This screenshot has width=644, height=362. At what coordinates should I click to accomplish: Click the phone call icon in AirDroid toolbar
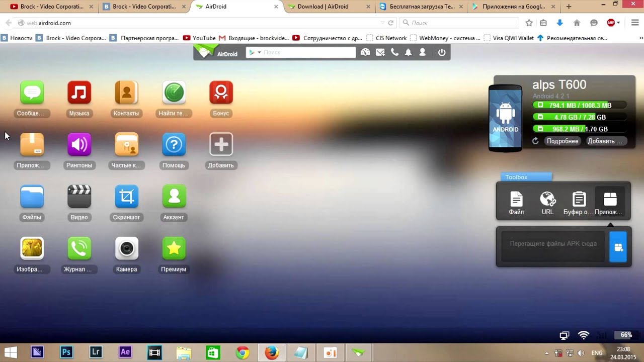(395, 52)
